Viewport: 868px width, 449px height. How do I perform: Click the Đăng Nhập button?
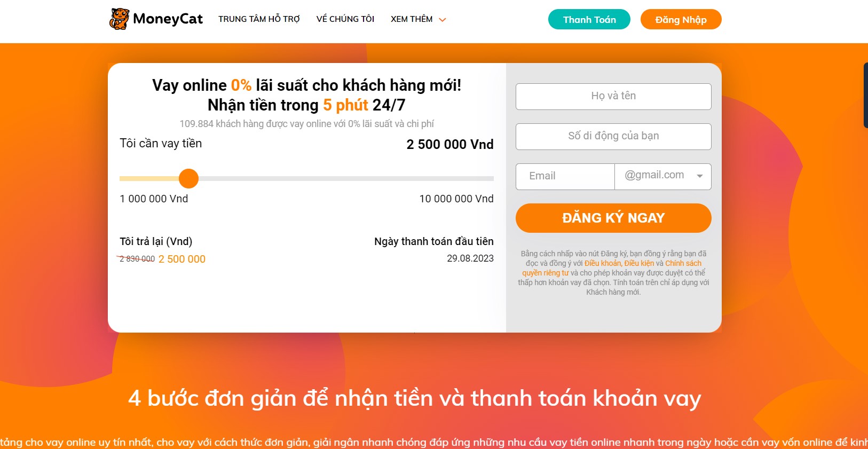pos(681,19)
